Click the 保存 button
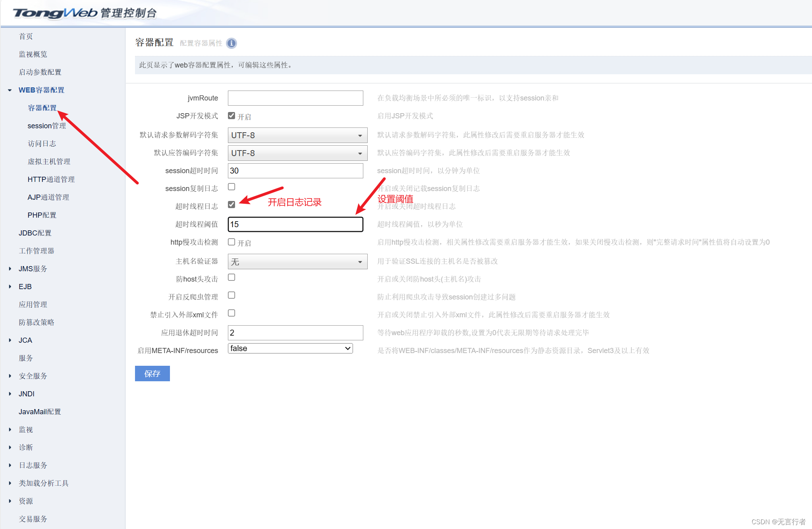The width and height of the screenshot is (812, 529). tap(152, 374)
